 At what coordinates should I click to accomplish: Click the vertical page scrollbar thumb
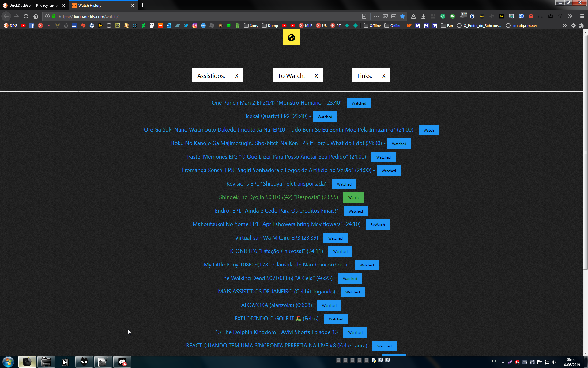tap(585, 152)
